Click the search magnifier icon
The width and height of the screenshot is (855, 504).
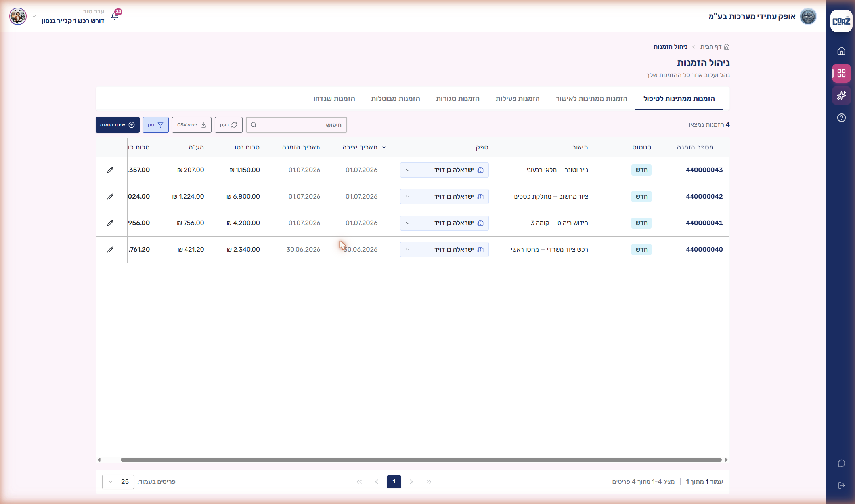click(254, 125)
